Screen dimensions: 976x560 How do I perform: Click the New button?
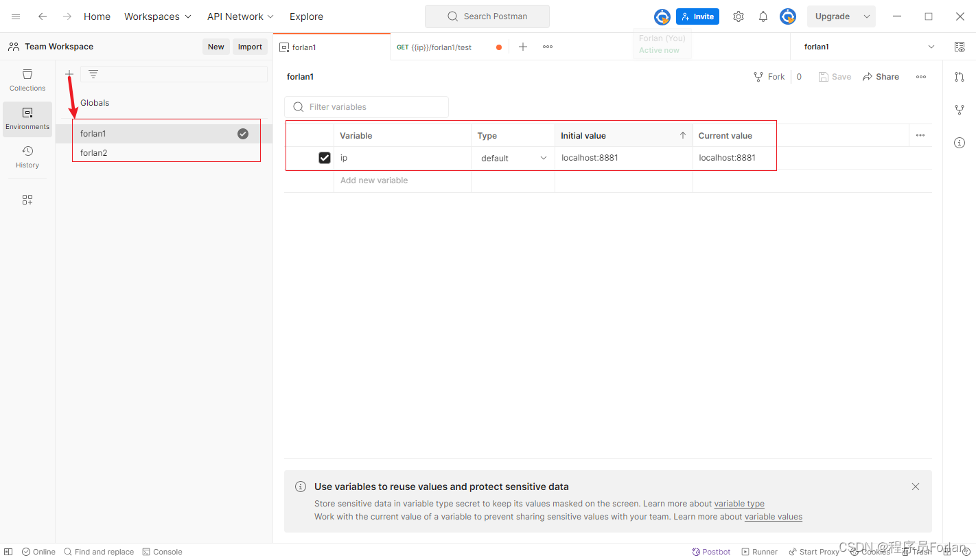click(x=216, y=47)
